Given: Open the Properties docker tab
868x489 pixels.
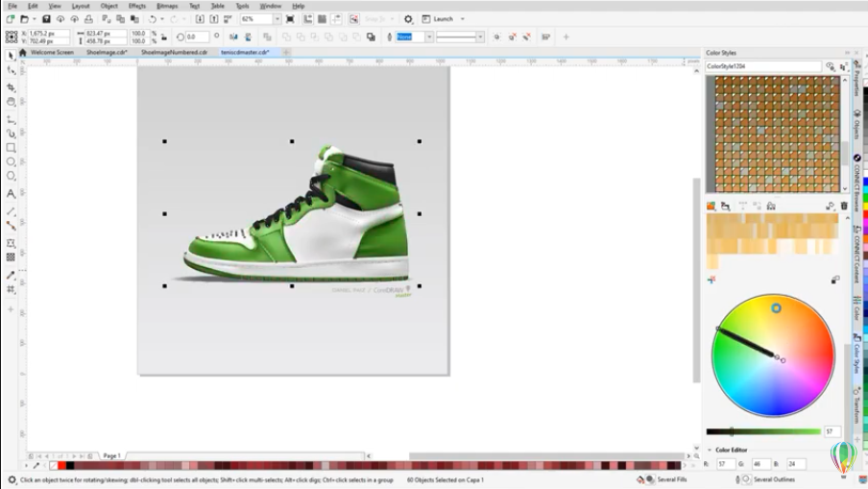Looking at the screenshot, I should (x=856, y=79).
